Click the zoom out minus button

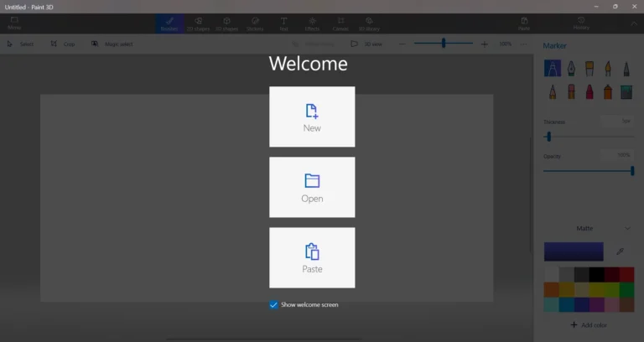(x=402, y=44)
